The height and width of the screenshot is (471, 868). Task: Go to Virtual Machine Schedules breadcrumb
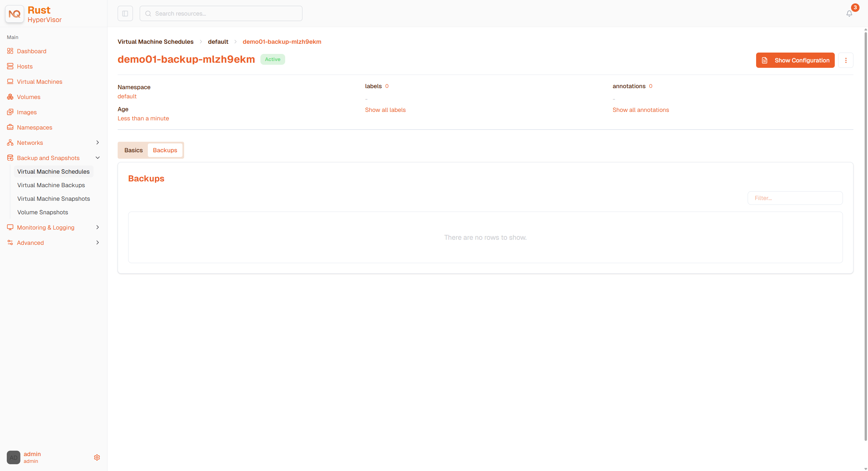156,42
